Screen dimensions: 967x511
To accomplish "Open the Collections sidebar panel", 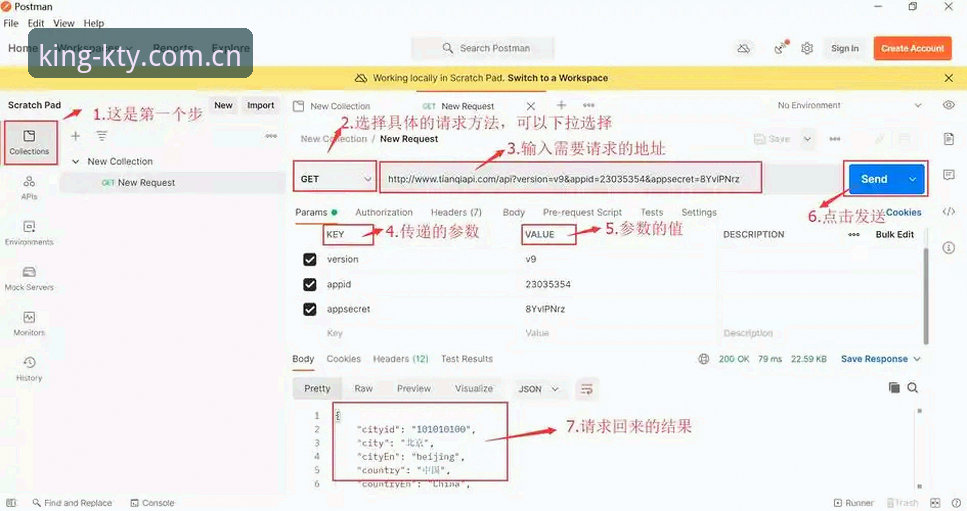I will tap(29, 142).
